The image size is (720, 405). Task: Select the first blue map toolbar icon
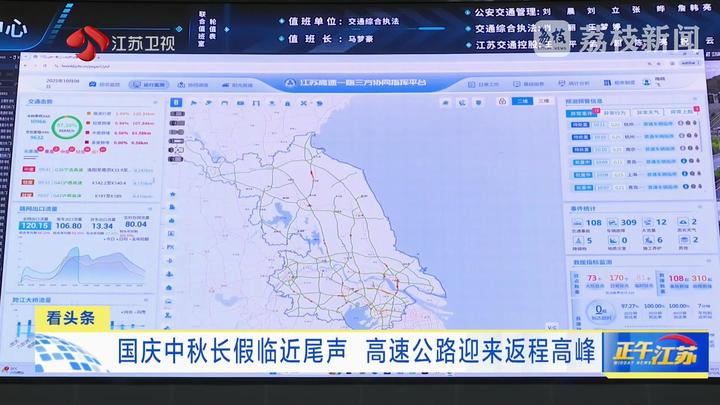coord(178,102)
